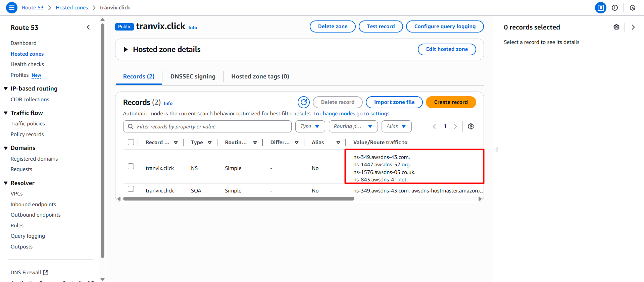Image resolution: width=644 pixels, height=282 pixels.
Task: Collapse the records details side panel arrow
Action: pyautogui.click(x=633, y=27)
